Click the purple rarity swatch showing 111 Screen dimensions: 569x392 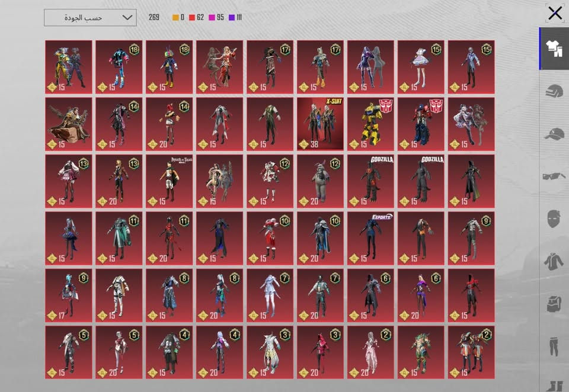pyautogui.click(x=232, y=17)
